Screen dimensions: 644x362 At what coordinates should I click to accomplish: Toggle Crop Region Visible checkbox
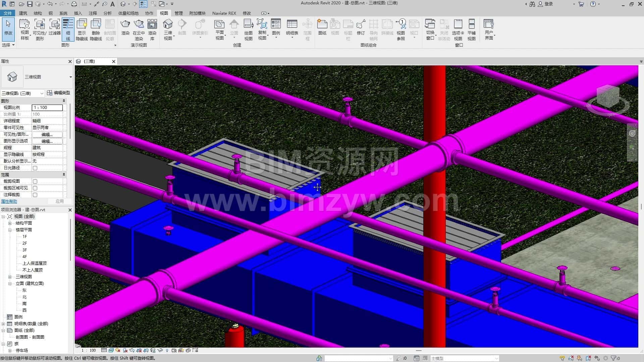[35, 188]
